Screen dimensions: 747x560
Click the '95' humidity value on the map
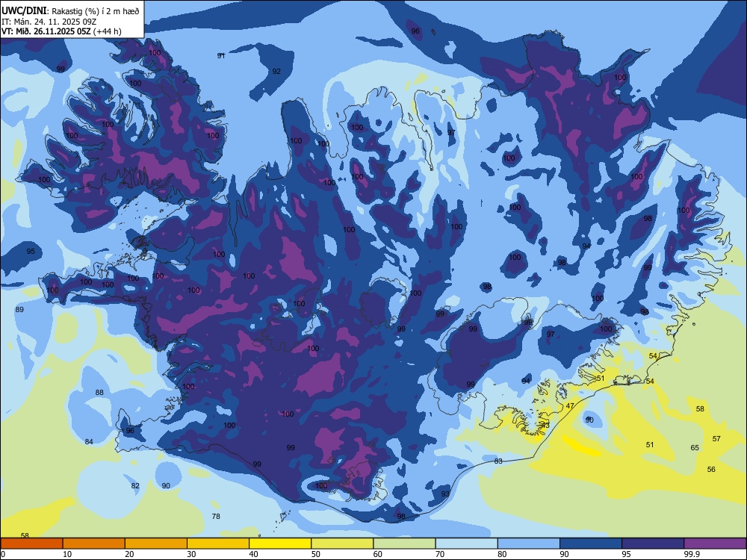tap(31, 251)
